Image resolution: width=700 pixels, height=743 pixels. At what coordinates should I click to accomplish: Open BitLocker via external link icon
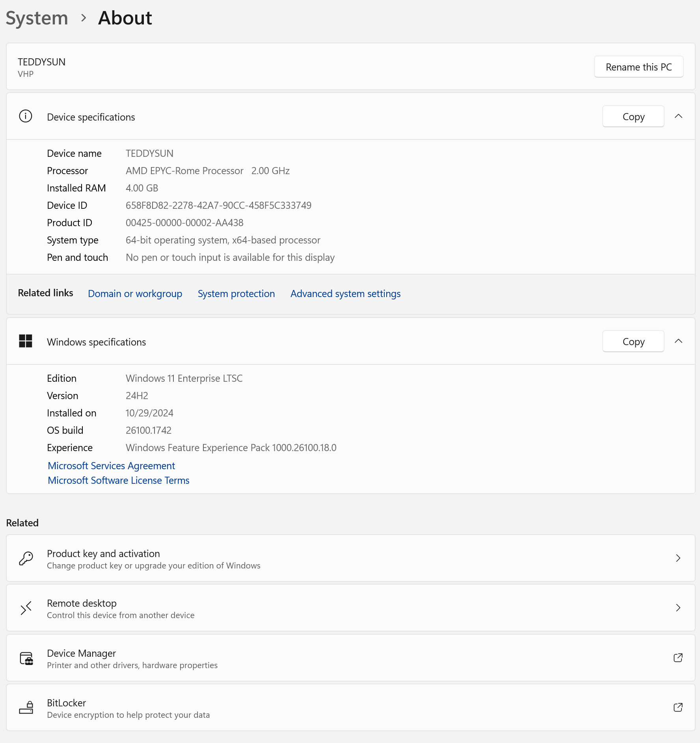tap(678, 708)
